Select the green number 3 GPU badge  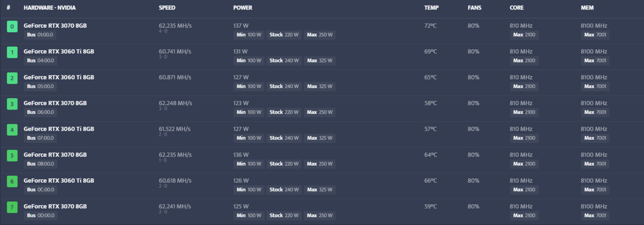tap(12, 104)
